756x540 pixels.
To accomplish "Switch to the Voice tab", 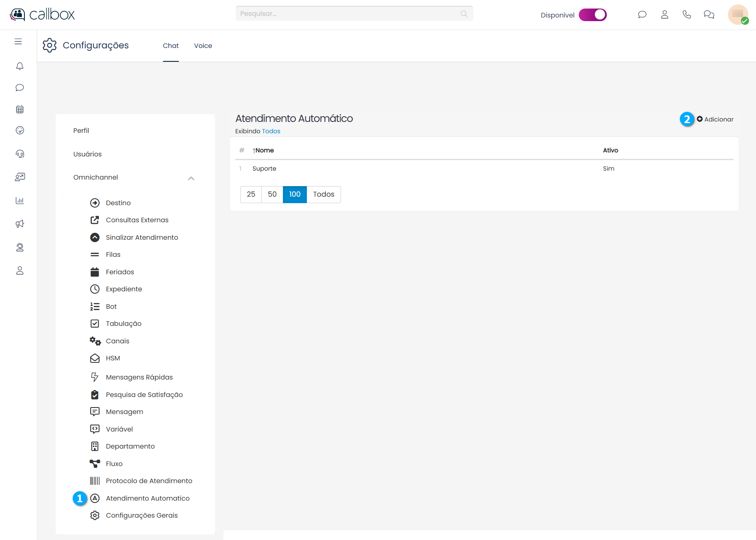I will tap(203, 46).
